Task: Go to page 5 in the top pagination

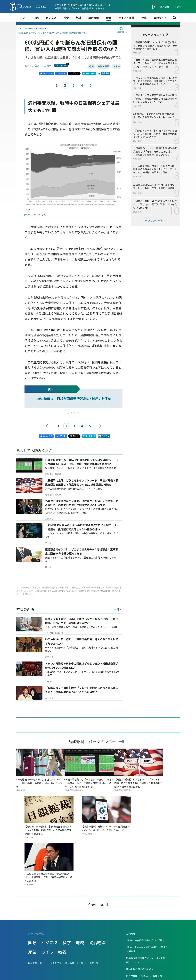Action: (90, 85)
